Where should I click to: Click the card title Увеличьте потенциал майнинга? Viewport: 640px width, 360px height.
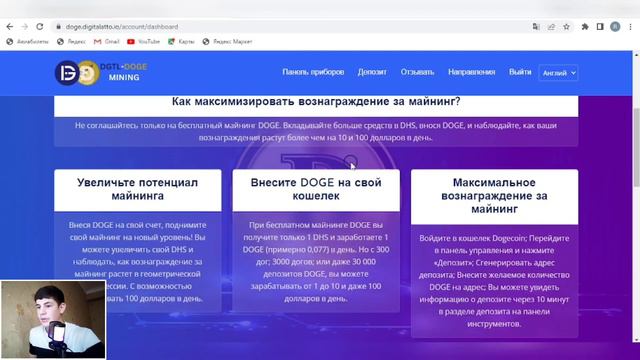click(x=138, y=189)
